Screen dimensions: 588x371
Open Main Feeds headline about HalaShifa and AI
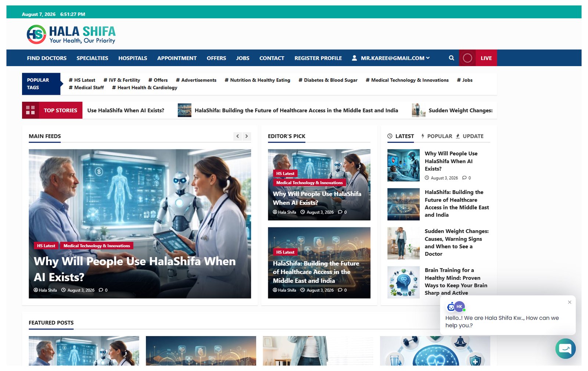coord(135,269)
